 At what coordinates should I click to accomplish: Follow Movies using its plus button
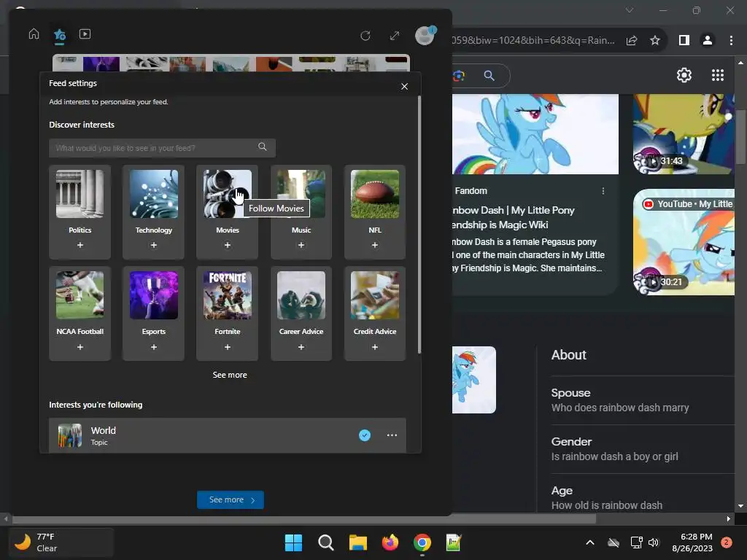228,245
